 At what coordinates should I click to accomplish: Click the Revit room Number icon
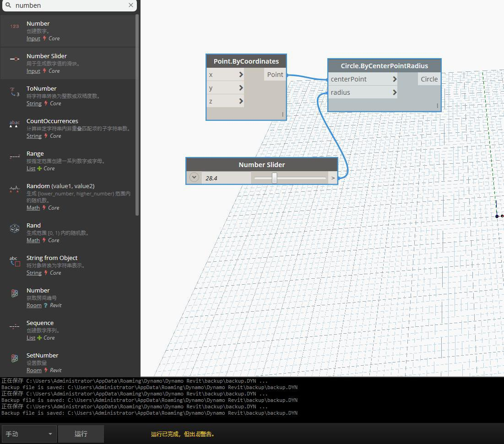(x=15, y=293)
